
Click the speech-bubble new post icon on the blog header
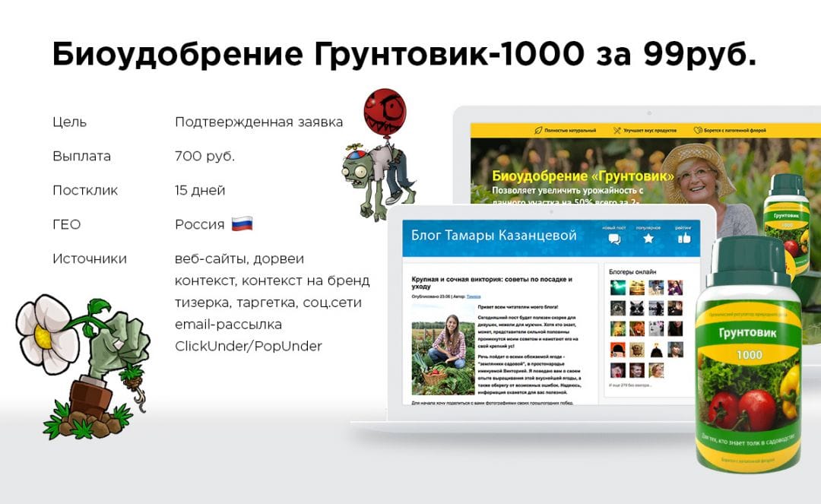click(613, 239)
